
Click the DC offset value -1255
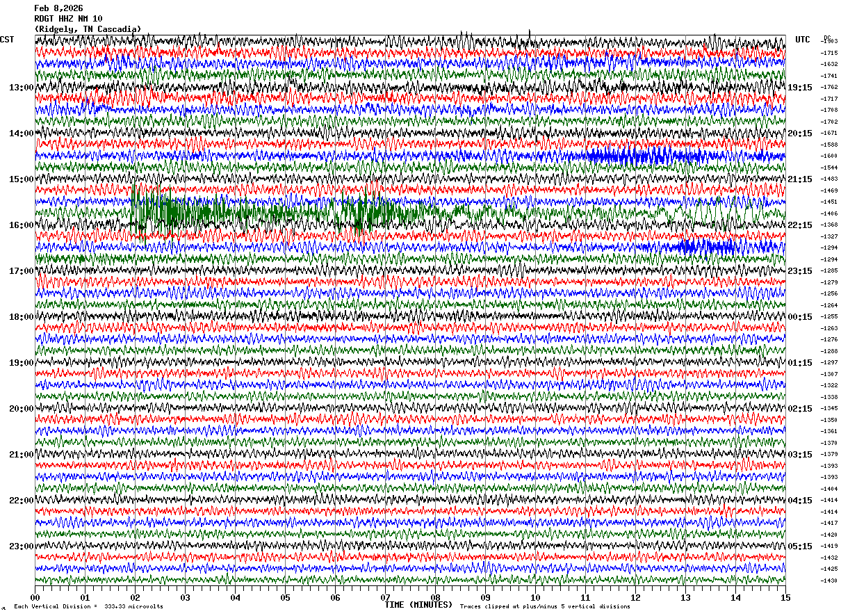(829, 316)
